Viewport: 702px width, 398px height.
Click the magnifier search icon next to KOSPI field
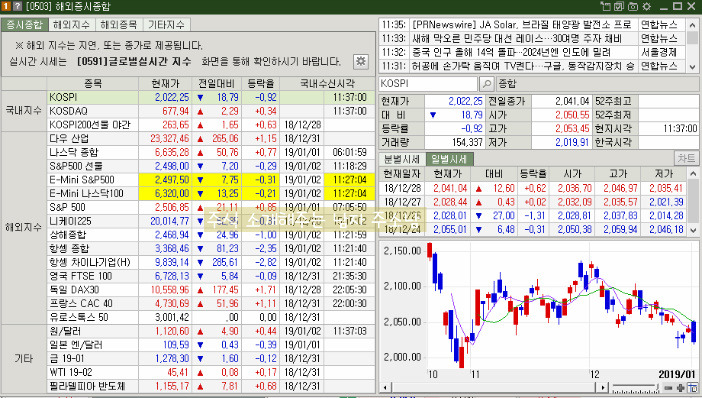(486, 84)
